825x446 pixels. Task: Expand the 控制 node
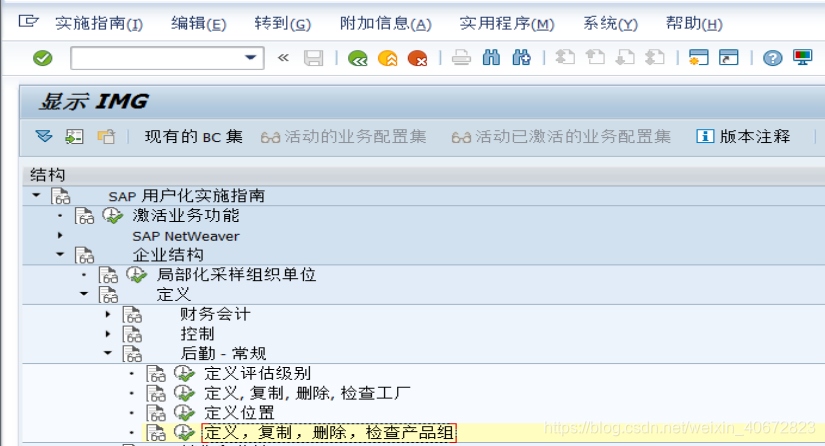(x=108, y=333)
